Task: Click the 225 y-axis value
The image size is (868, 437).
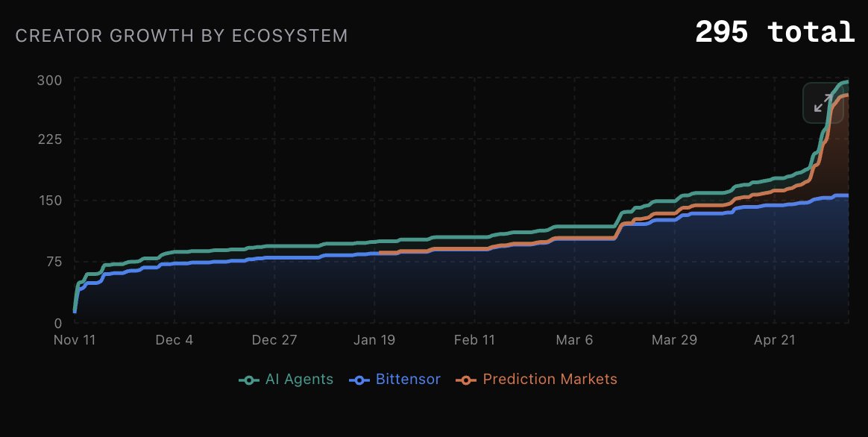Action: click(49, 139)
